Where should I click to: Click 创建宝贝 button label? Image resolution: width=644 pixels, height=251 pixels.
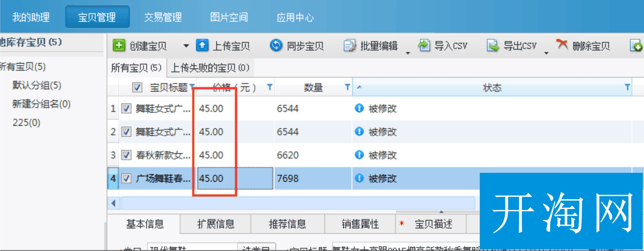tap(148, 46)
